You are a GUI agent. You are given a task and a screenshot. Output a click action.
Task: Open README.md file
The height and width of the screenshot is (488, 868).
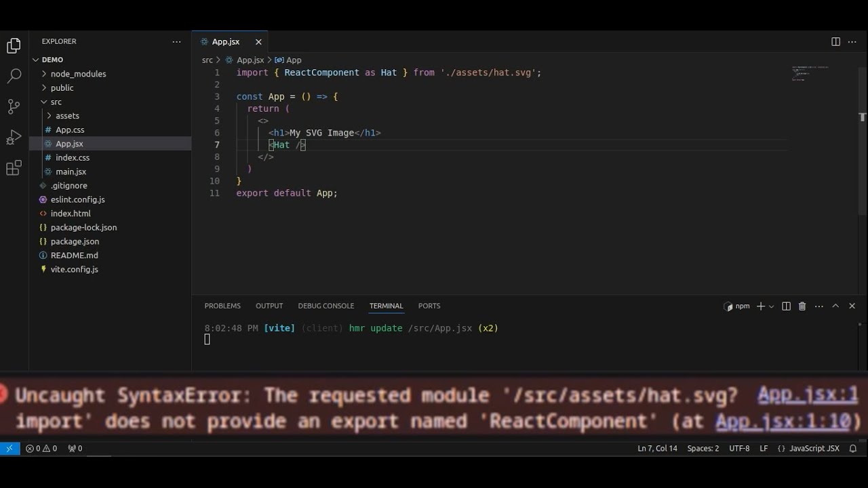click(74, 256)
